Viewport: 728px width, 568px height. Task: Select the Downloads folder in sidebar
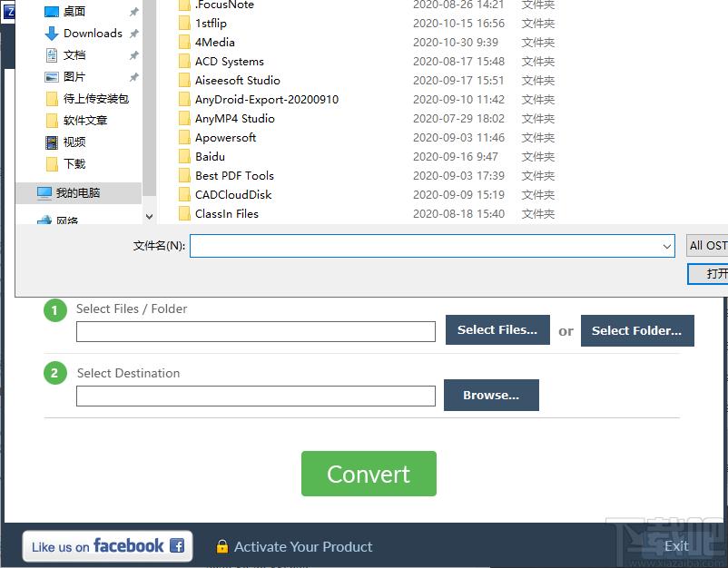[x=92, y=34]
